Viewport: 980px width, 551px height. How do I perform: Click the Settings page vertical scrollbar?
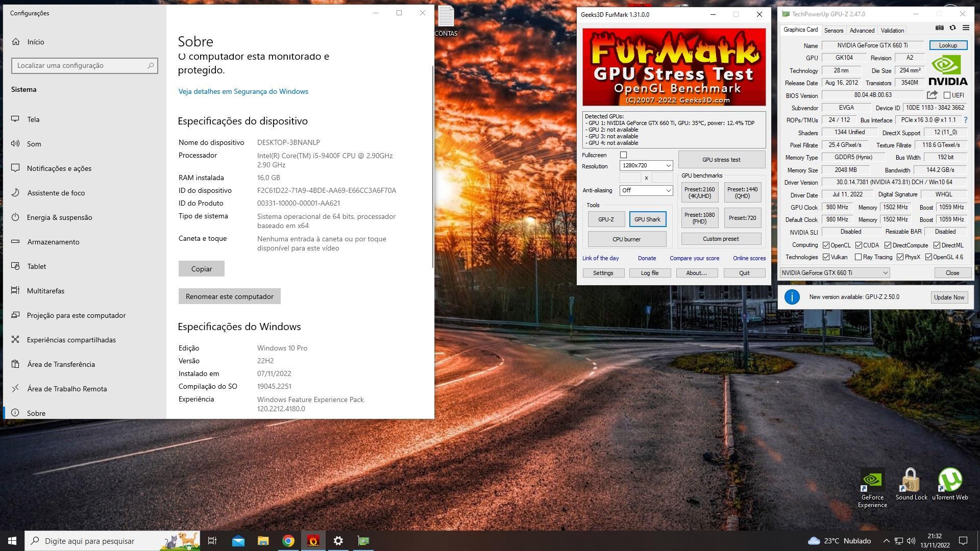coord(432,166)
